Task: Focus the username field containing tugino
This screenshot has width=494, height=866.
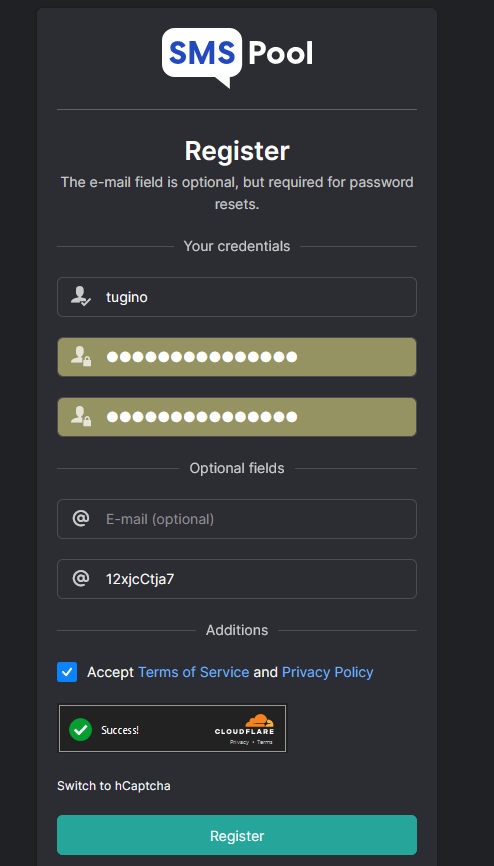Action: tap(237, 297)
